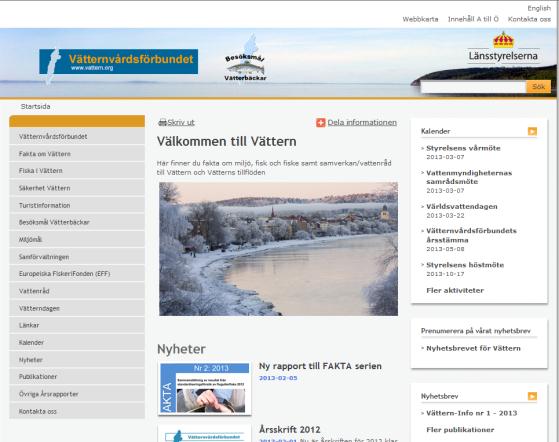
Task: Click the Skriv ut print link
Action: tap(181, 122)
